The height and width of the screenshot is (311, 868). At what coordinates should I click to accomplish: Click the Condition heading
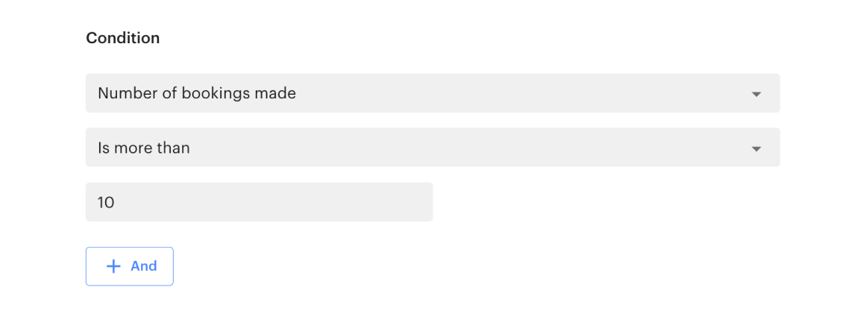click(x=123, y=38)
